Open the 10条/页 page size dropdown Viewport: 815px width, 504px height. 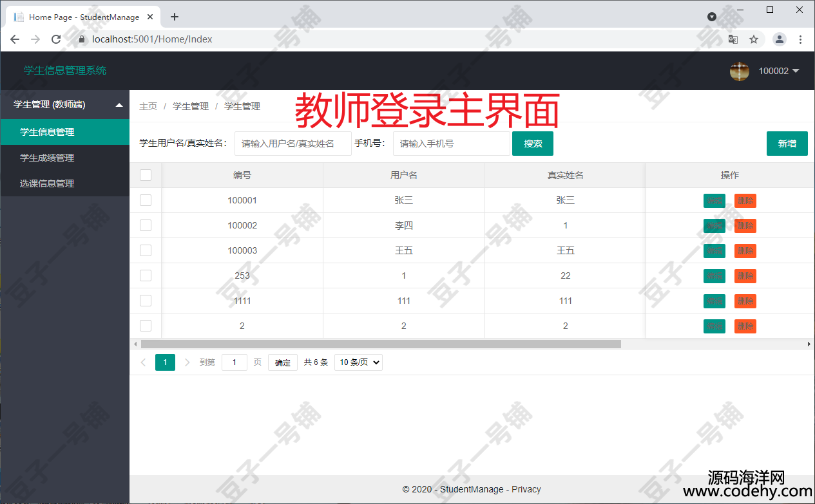click(358, 362)
